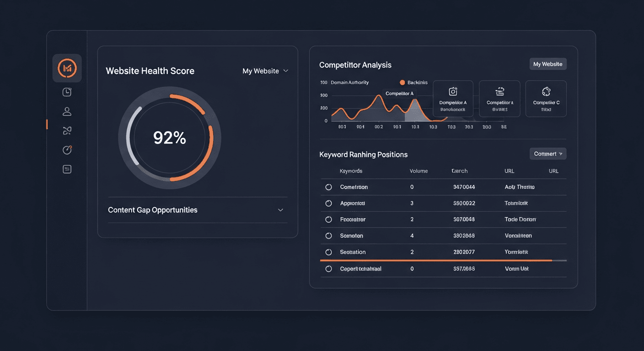644x351 pixels.
Task: Click the stacked lines icon in middle competitor card
Action: 499,91
